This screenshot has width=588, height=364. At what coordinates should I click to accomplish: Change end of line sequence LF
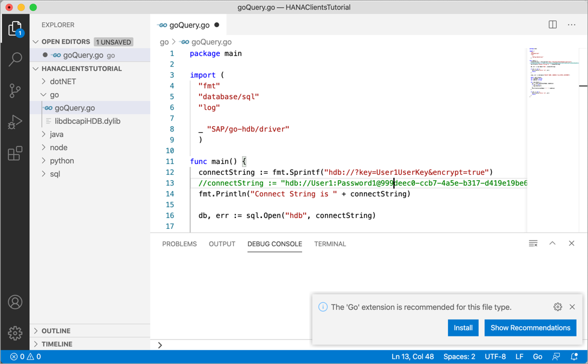tap(520, 357)
